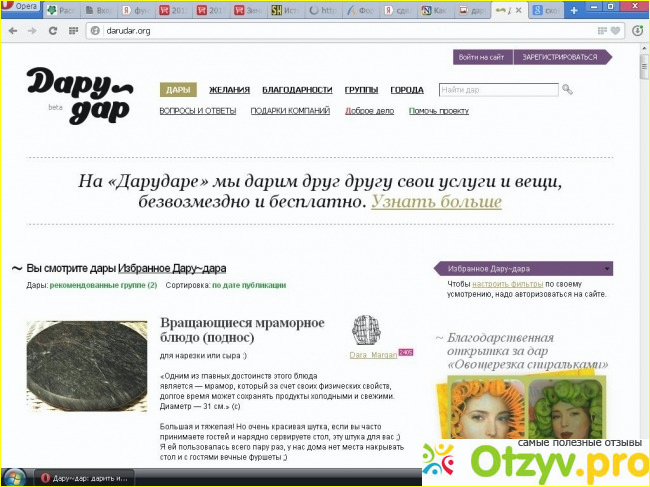Expand the Избранное Дару-дара panel arrow

point(606,269)
